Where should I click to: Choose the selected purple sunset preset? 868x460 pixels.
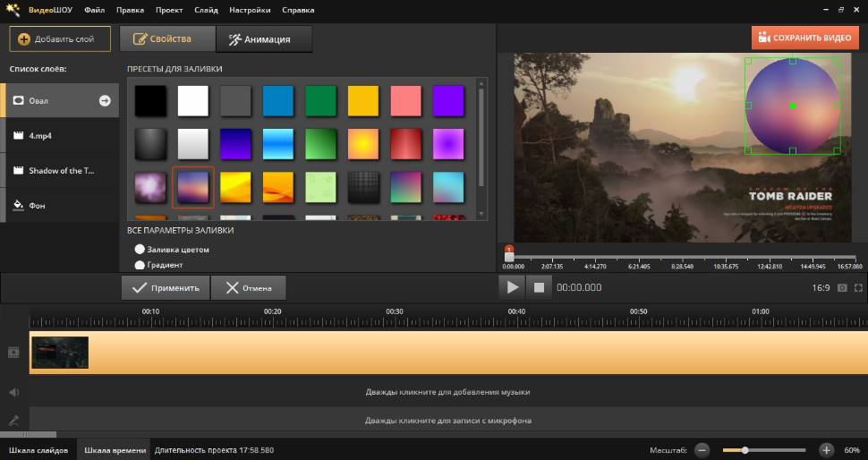193,187
